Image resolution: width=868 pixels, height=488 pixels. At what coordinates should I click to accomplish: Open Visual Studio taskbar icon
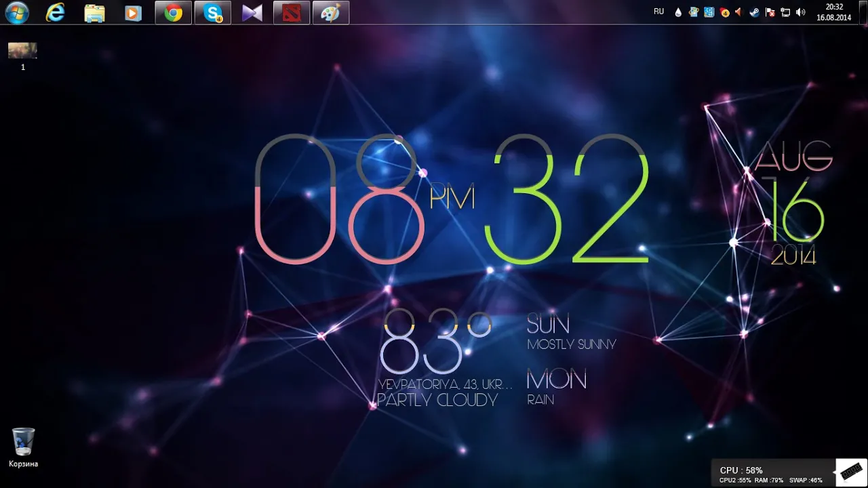(x=252, y=13)
